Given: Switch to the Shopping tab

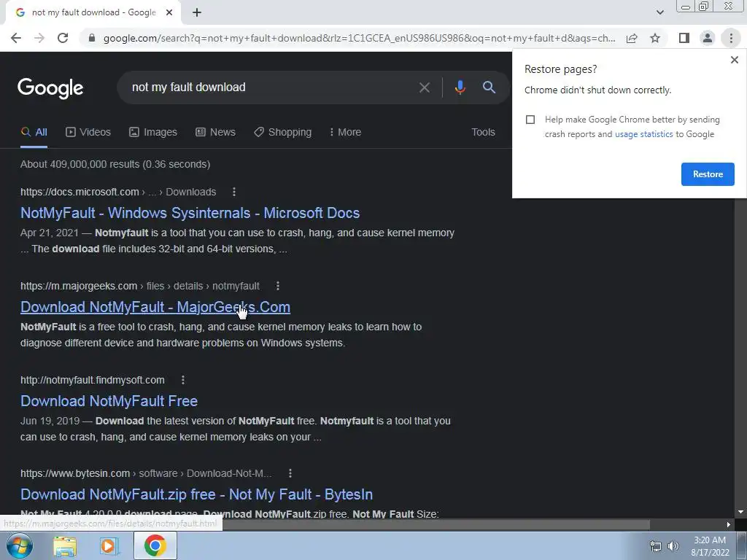Looking at the screenshot, I should pyautogui.click(x=282, y=133).
